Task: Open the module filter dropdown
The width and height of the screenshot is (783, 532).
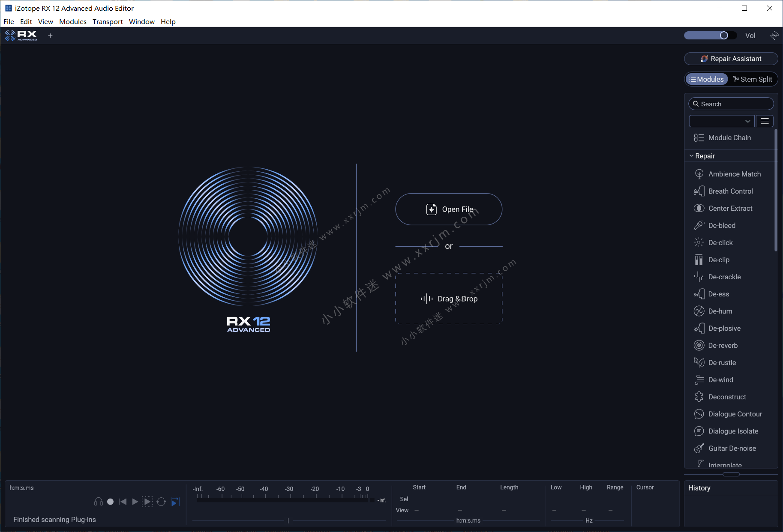Action: click(x=721, y=121)
